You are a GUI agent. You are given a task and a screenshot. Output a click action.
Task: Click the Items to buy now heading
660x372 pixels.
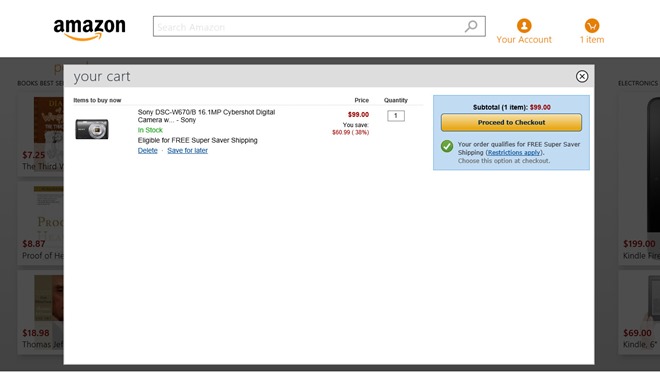[x=97, y=100]
